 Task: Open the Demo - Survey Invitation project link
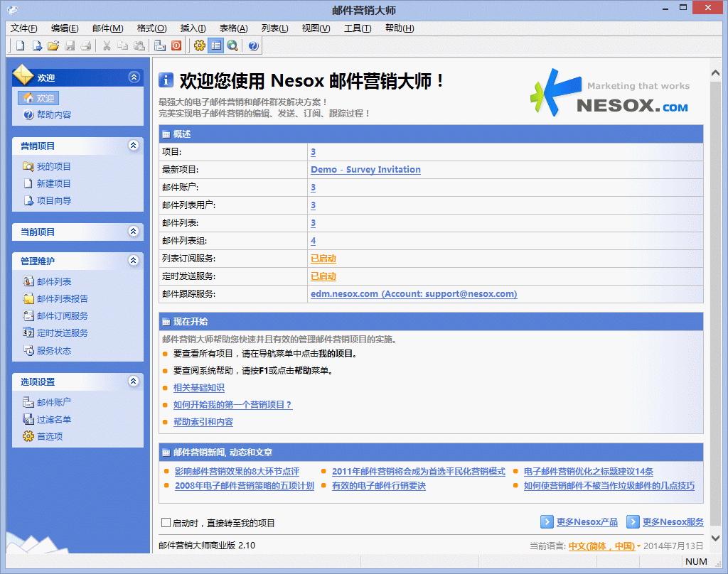366,170
